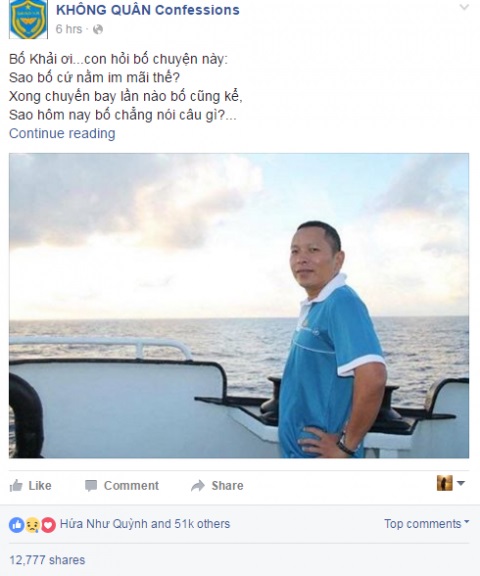
Task: Click the red Love reaction icon
Action: 48,525
